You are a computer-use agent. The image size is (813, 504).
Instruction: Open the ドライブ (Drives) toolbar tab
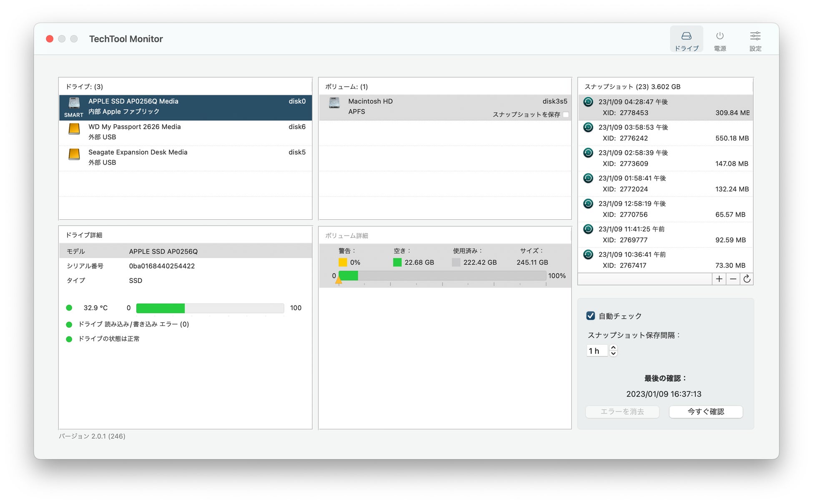686,40
